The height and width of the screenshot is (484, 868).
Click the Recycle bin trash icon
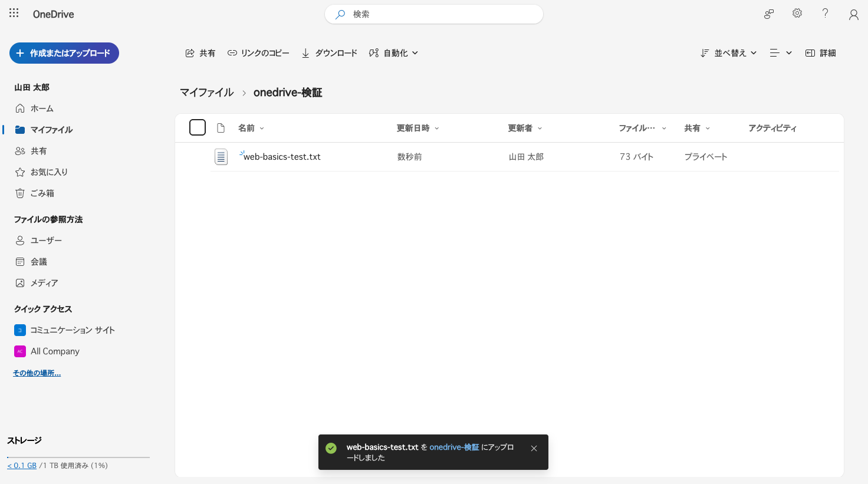pos(20,193)
